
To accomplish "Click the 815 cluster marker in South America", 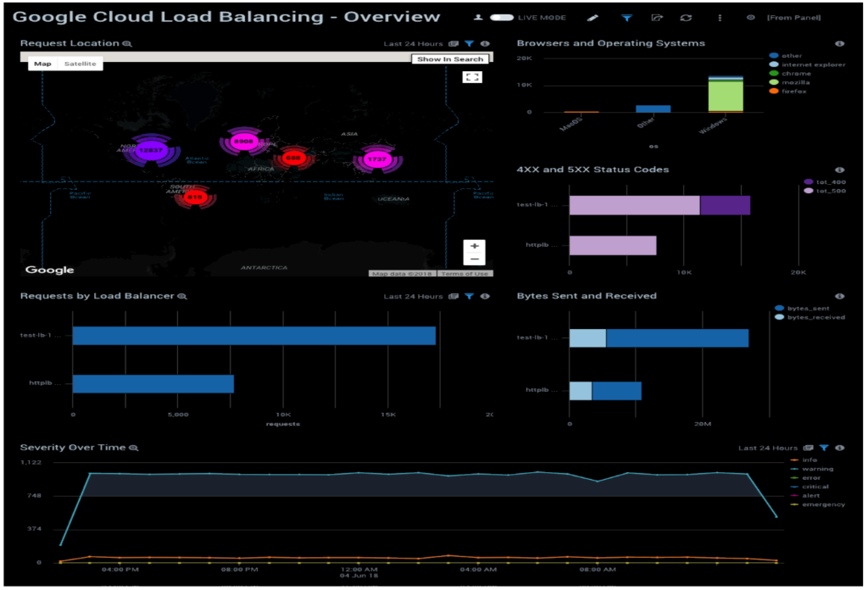I will (x=195, y=197).
